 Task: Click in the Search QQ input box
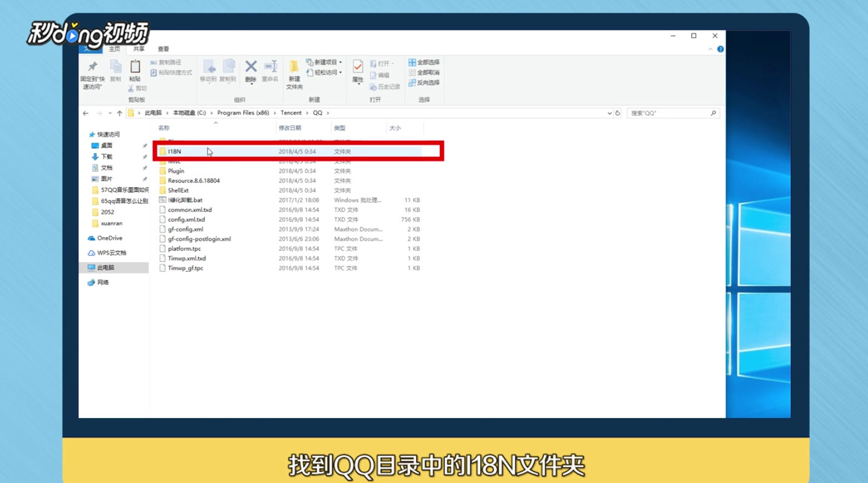click(x=668, y=113)
